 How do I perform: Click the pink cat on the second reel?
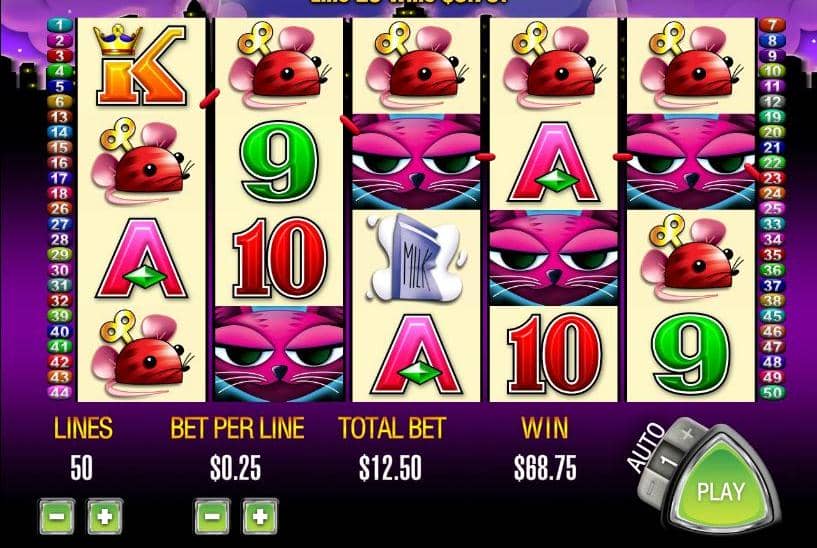point(279,354)
